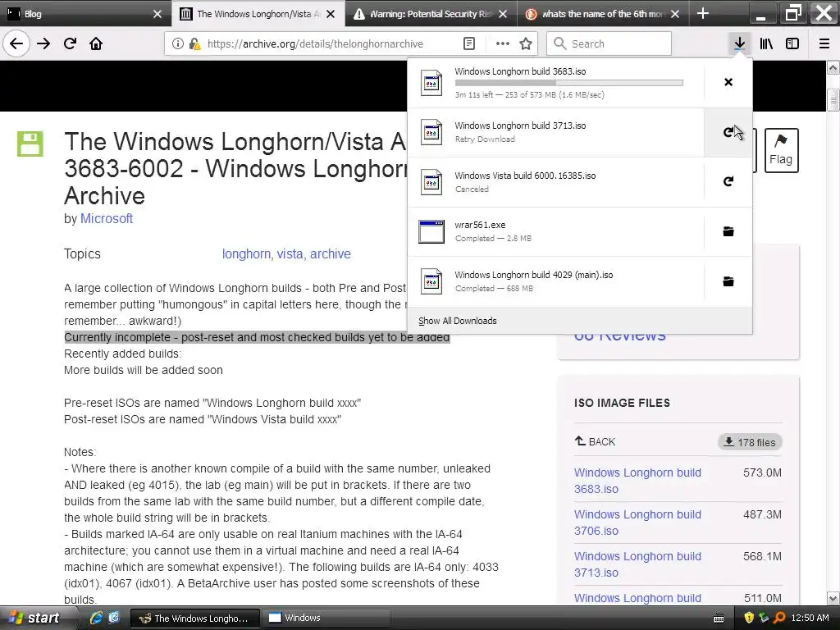Open the vista topic link
Screen dimensions: 840x630
pyautogui.click(x=290, y=254)
